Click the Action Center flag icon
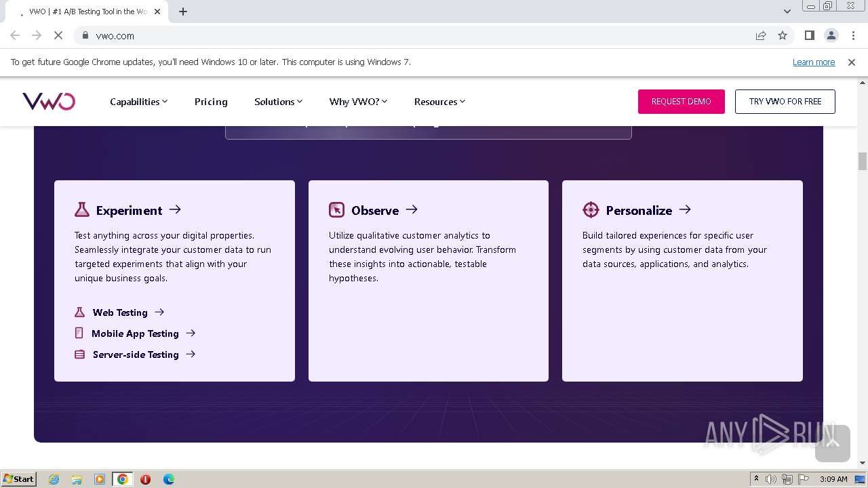868x488 pixels. 804,479
